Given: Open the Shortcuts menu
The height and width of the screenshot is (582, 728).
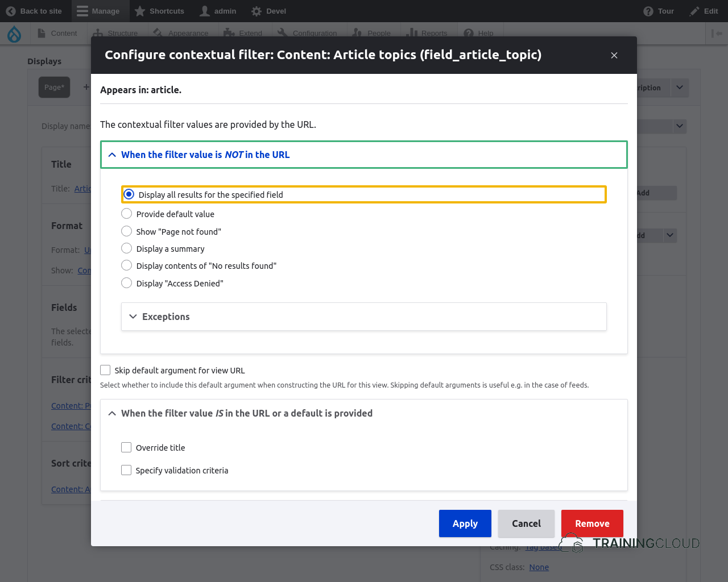Looking at the screenshot, I should (x=159, y=11).
